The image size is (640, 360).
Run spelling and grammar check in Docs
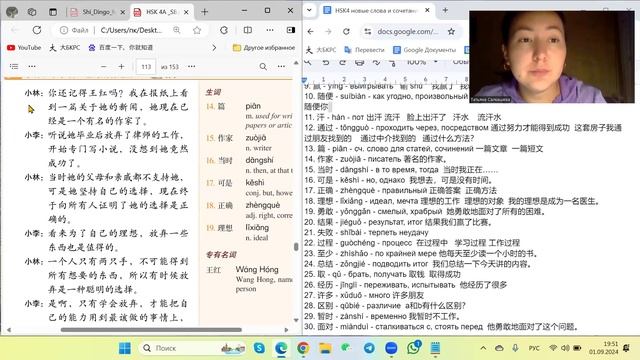pyautogui.click(x=376, y=62)
